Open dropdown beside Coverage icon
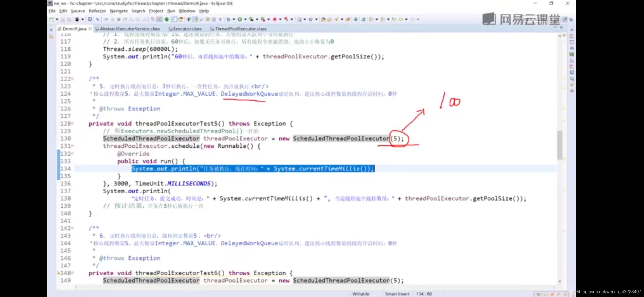 (x=257, y=19)
